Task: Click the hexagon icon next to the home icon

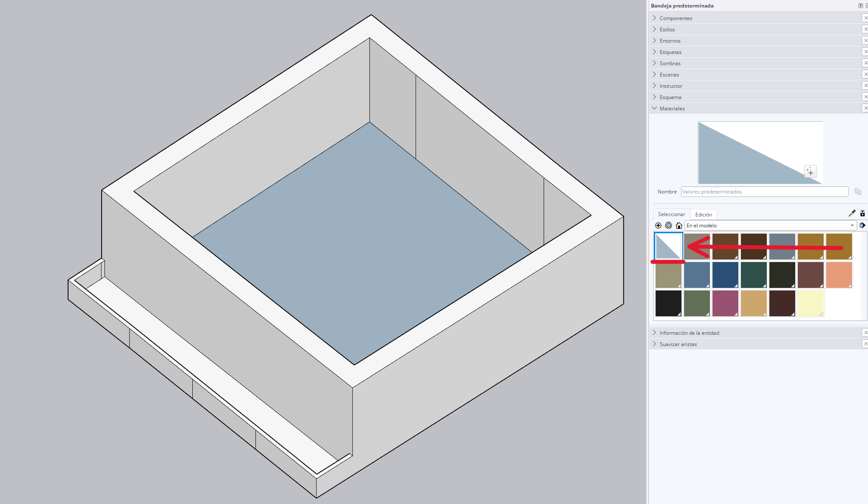Action: coord(669,226)
